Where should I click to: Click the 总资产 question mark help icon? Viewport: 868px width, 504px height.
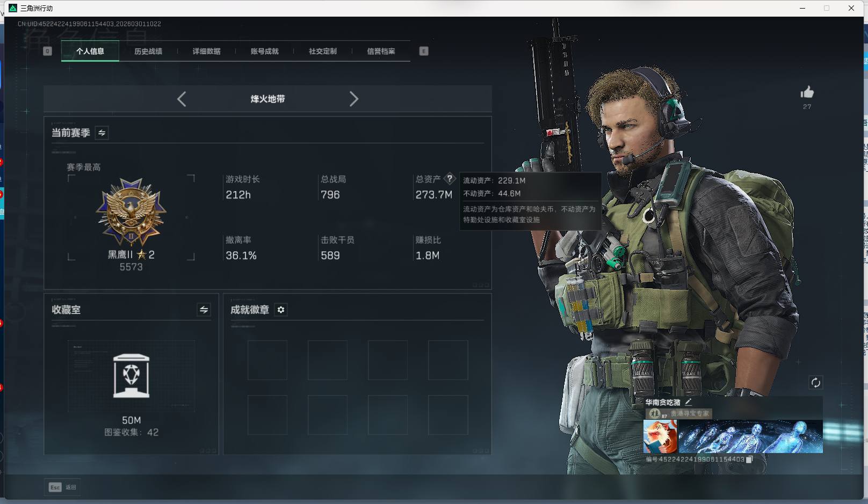tap(450, 179)
